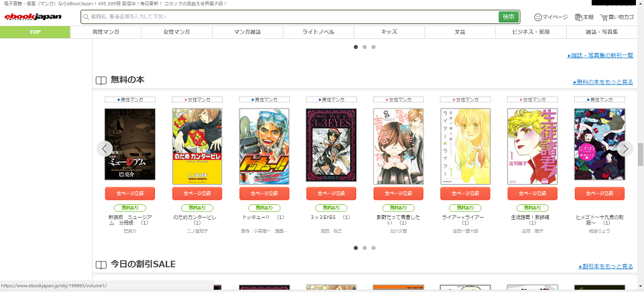Select the TOP tab
644x292 pixels.
pos(35,32)
